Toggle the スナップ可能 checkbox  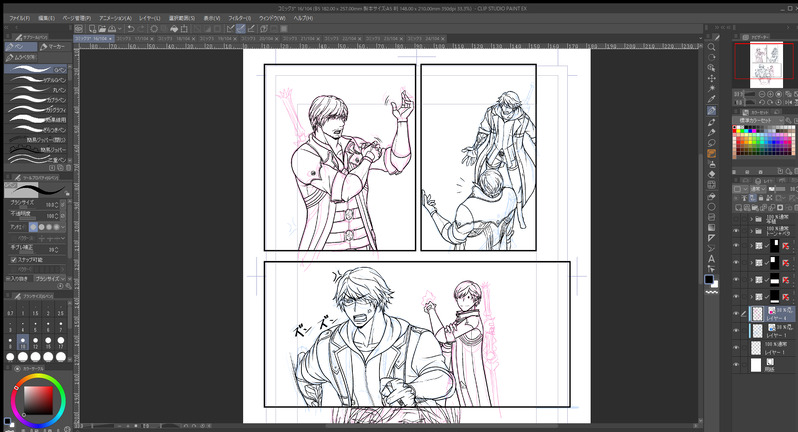(14, 260)
